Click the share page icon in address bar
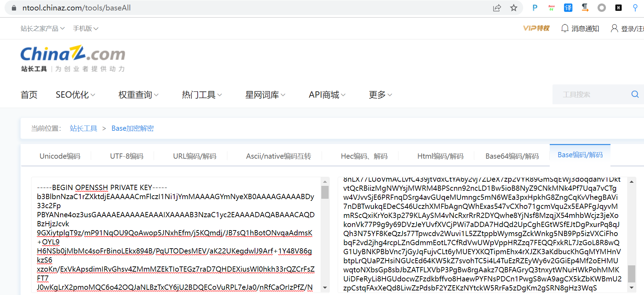The image size is (644, 295). coord(497,8)
